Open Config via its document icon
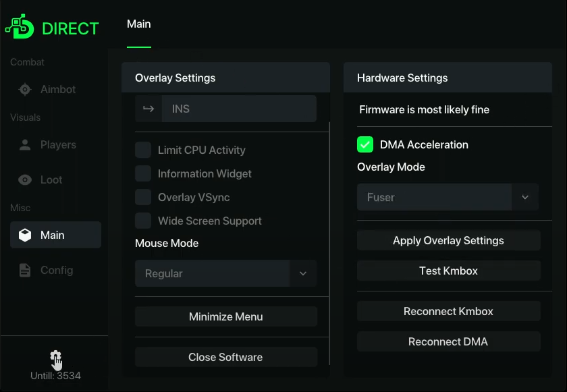 (x=25, y=271)
